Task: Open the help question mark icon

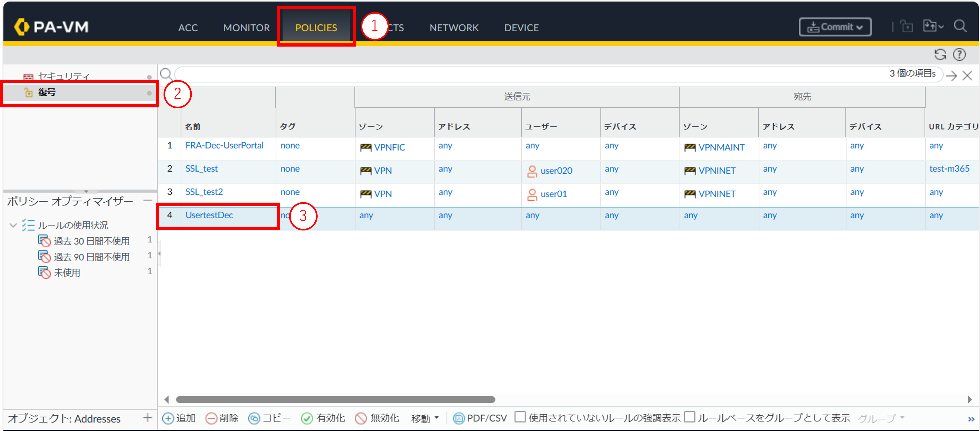Action: coord(959,54)
